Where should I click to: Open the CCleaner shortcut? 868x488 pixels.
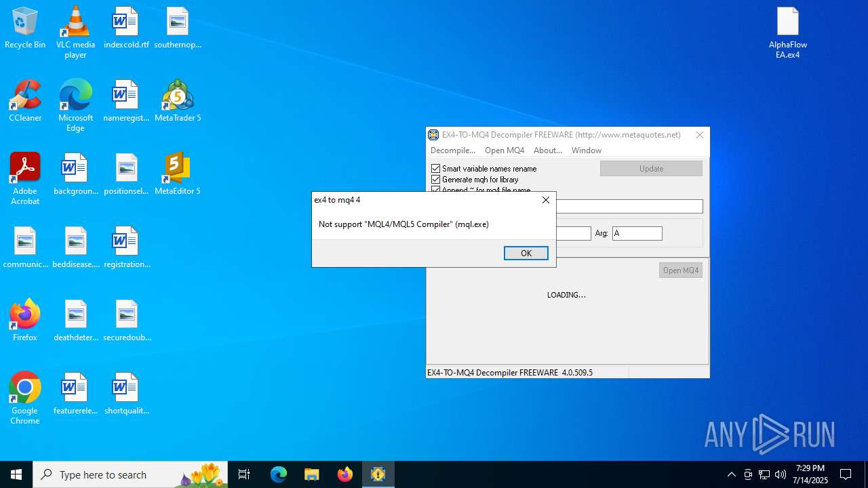[25, 102]
